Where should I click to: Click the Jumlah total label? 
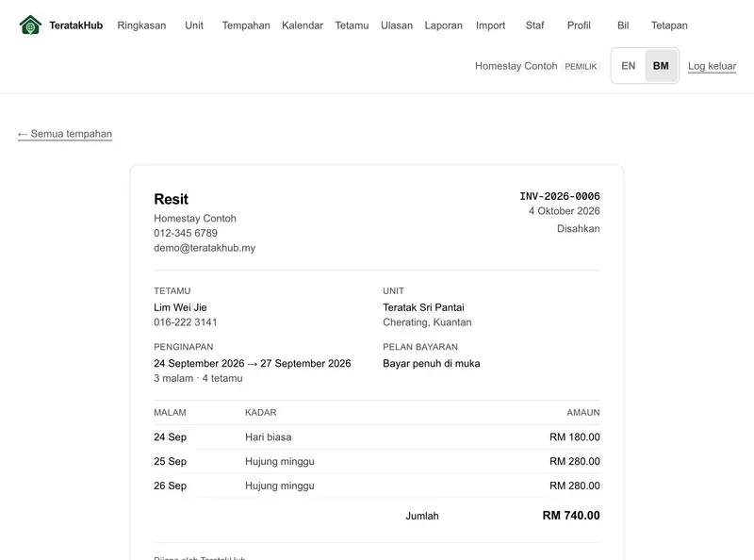point(422,517)
